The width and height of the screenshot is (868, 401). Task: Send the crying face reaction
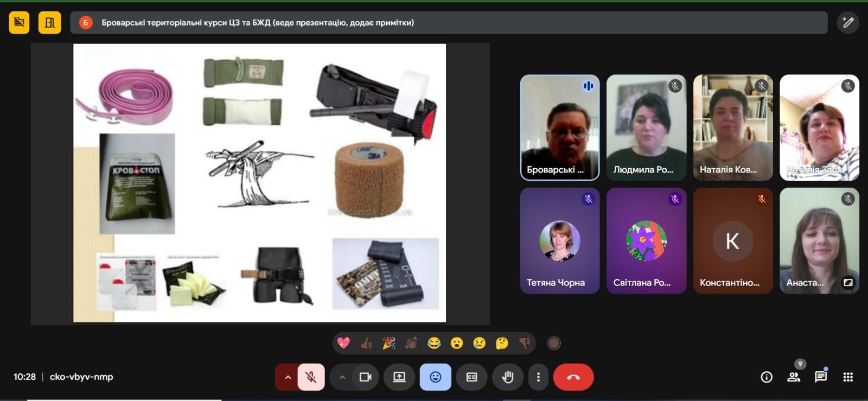pyautogui.click(x=479, y=343)
